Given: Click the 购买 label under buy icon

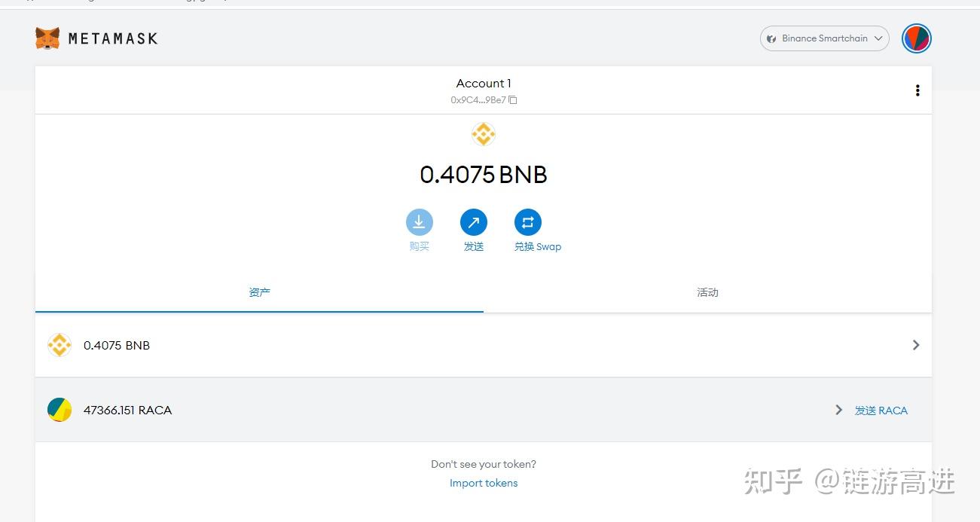Looking at the screenshot, I should (420, 247).
